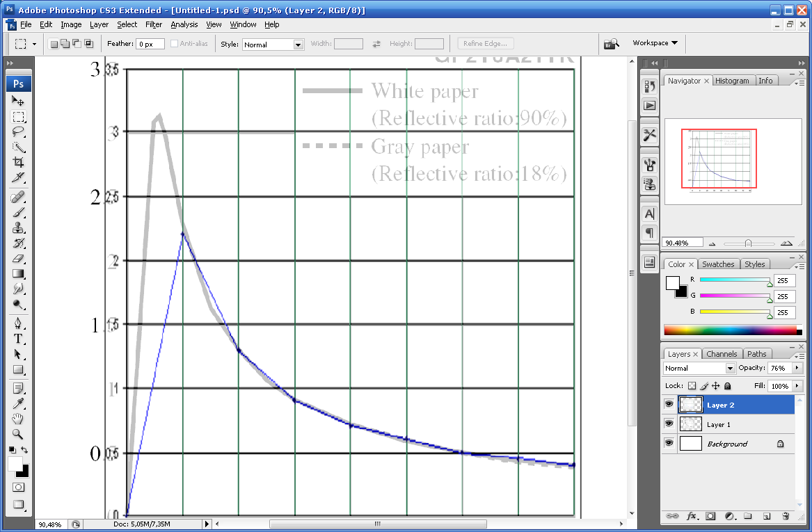Switch to the Histogram tab
The image size is (812, 532).
[x=732, y=81]
